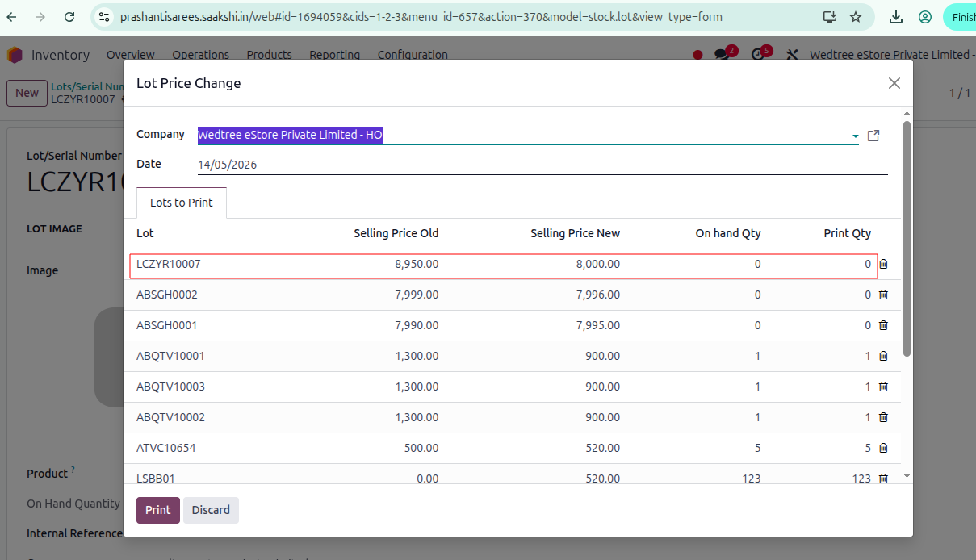Sort by Lot column header
976x560 pixels.
[x=145, y=233]
